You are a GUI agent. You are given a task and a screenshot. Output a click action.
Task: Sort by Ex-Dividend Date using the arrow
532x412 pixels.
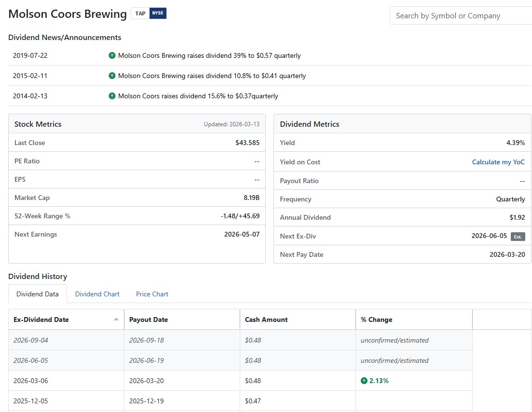[116, 319]
